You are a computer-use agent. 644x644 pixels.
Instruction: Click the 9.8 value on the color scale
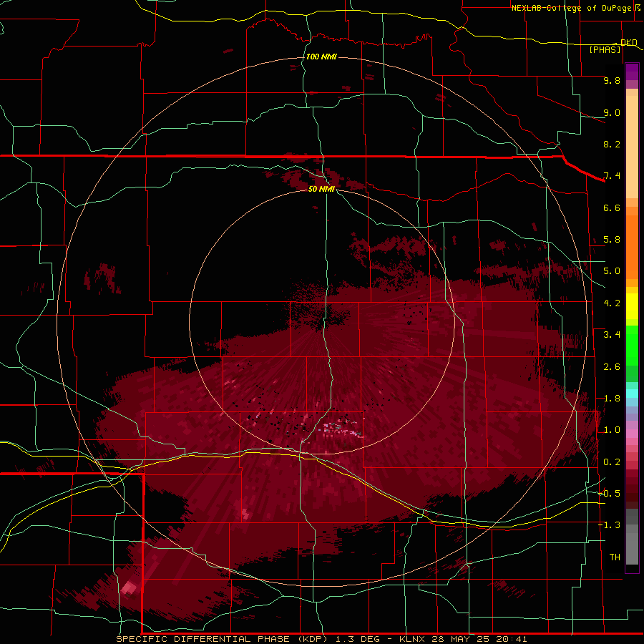click(612, 80)
